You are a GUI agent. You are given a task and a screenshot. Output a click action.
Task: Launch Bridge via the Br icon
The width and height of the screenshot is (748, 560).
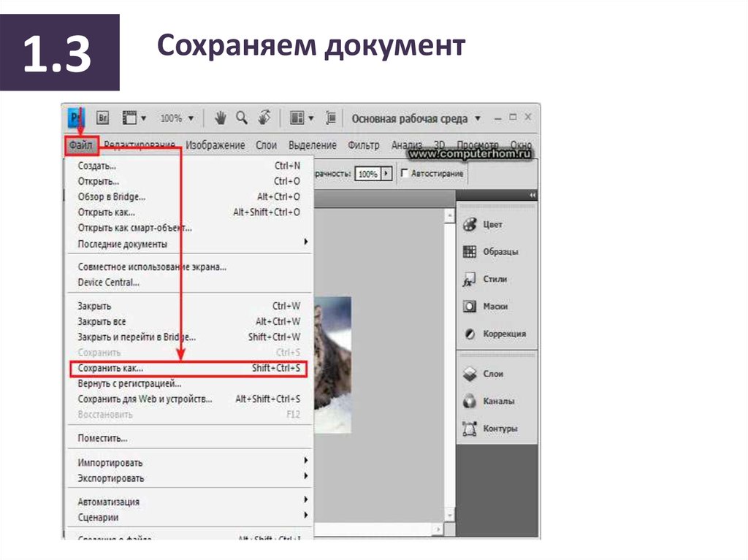103,118
